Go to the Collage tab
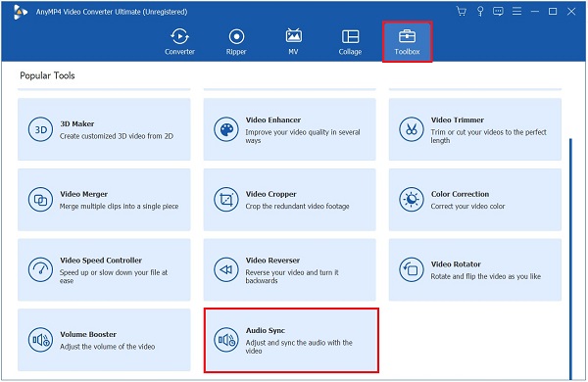 (350, 41)
